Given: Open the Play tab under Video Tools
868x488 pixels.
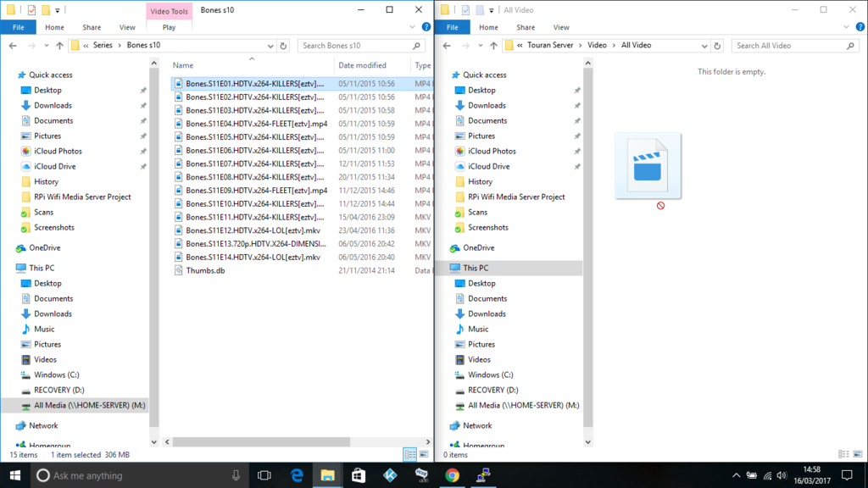Looking at the screenshot, I should pos(169,27).
